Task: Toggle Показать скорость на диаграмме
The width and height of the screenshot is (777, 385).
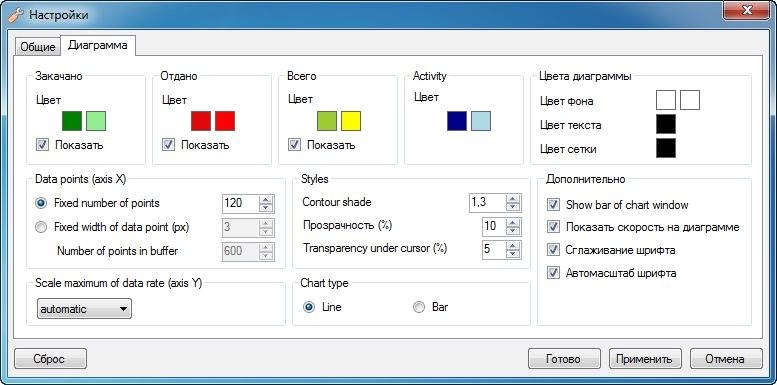Action: pos(553,227)
